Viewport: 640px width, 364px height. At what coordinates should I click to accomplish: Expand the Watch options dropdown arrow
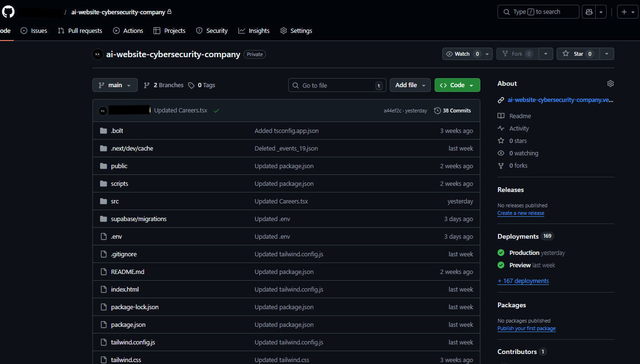[x=488, y=54]
